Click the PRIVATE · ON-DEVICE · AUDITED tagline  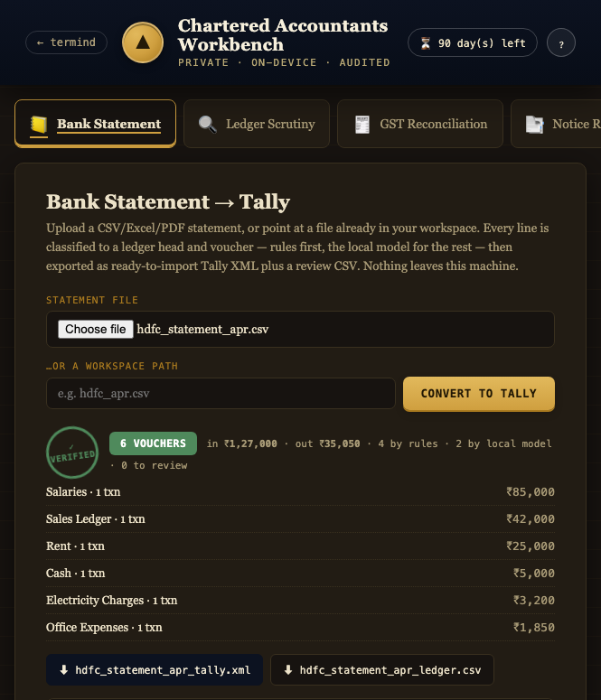coord(284,62)
